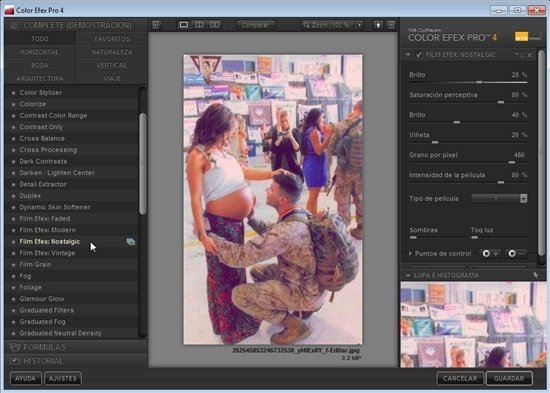Click the COMPLETE (DEMOSTRACION) header menu icon
The width and height of the screenshot is (550, 393).
(x=14, y=25)
